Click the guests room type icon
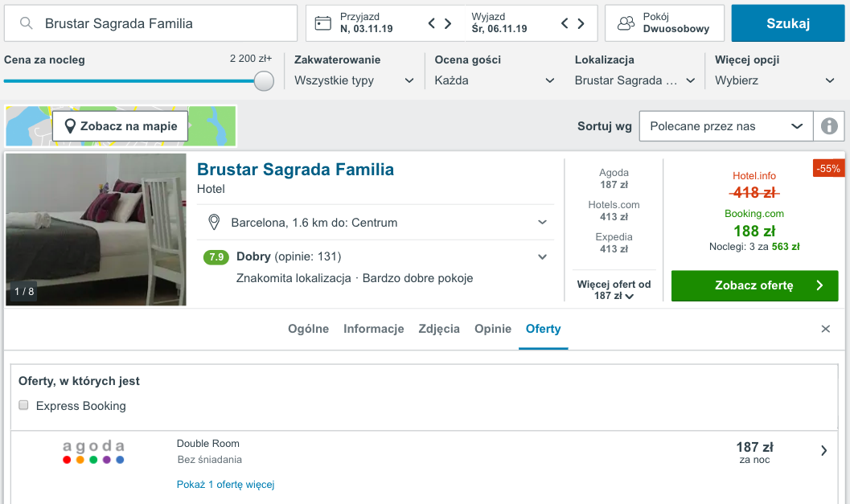The image size is (850, 504). [x=626, y=23]
